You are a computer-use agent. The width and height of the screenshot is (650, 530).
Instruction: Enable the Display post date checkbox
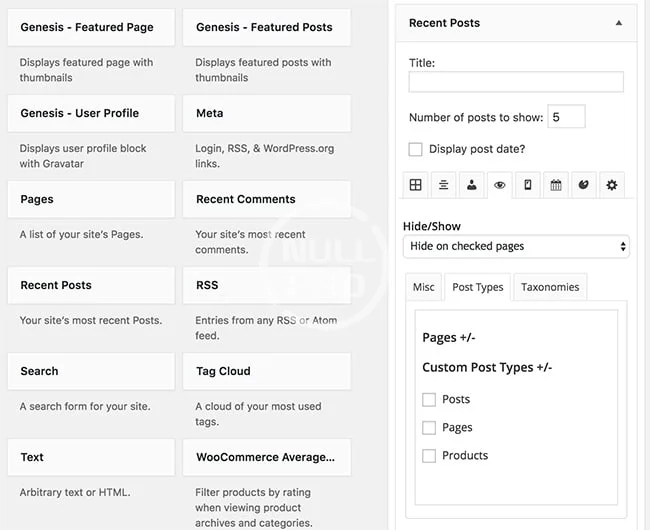416,149
